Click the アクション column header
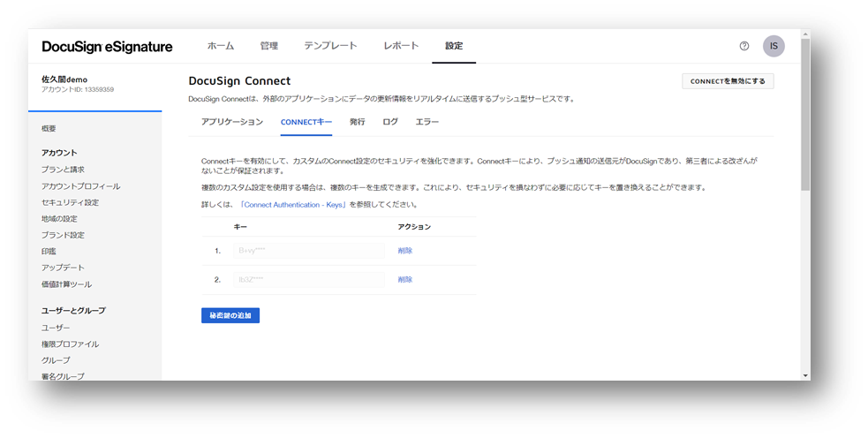868x438 pixels. pos(414,227)
